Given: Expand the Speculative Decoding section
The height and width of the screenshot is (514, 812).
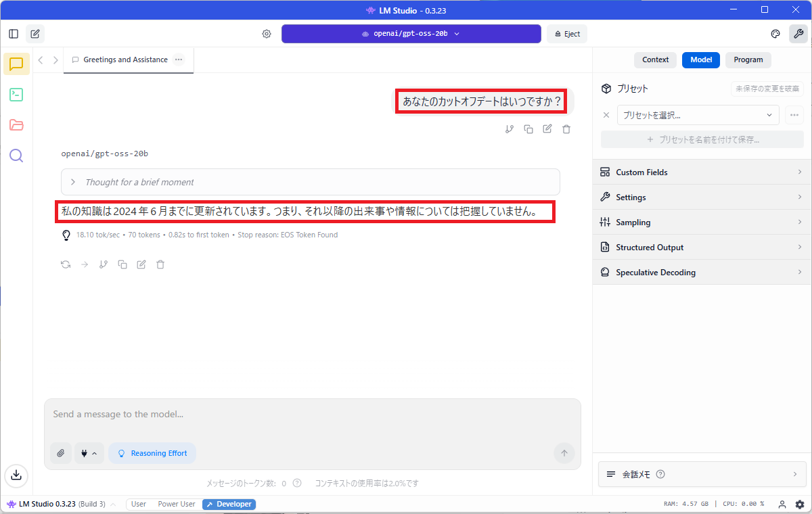Looking at the screenshot, I should click(702, 273).
